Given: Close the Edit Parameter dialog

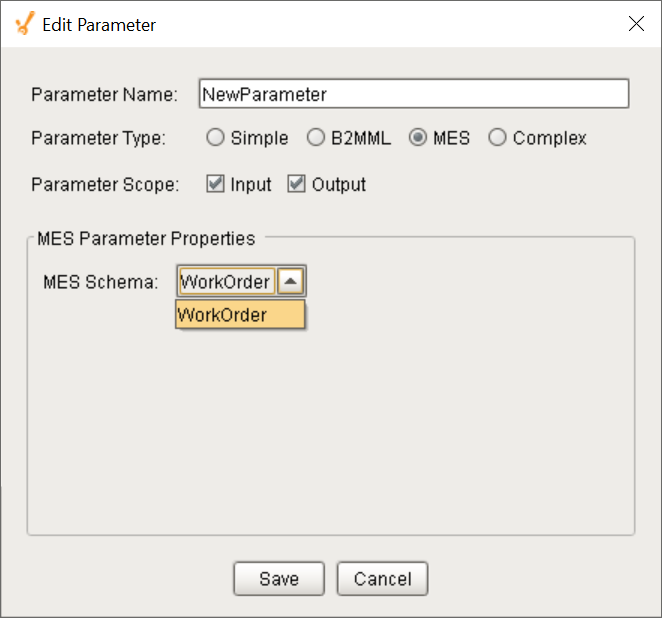Looking at the screenshot, I should [636, 24].
